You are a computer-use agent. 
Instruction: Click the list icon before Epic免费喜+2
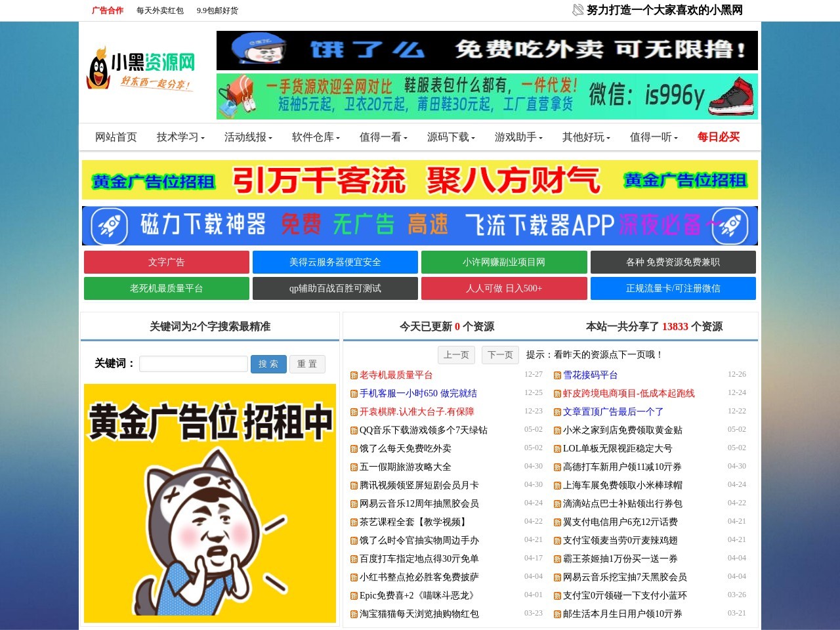(354, 596)
